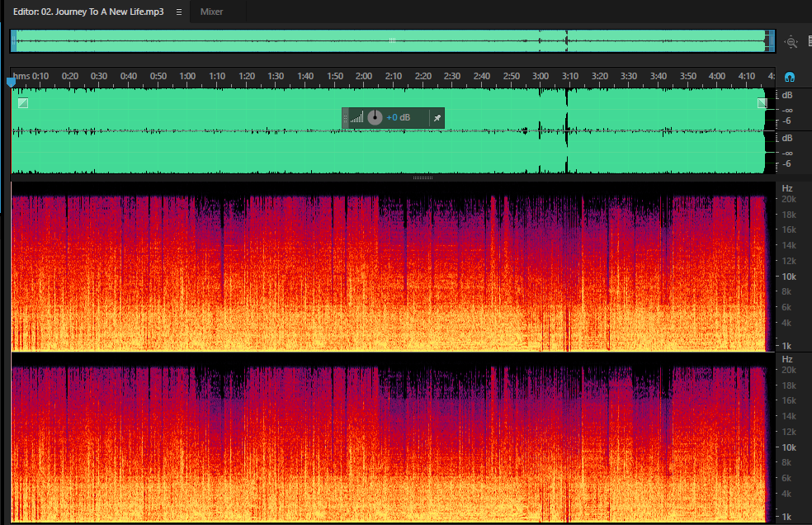Click the zoom out full magnifier icon
Image resolution: width=812 pixels, height=525 pixels.
click(x=791, y=42)
